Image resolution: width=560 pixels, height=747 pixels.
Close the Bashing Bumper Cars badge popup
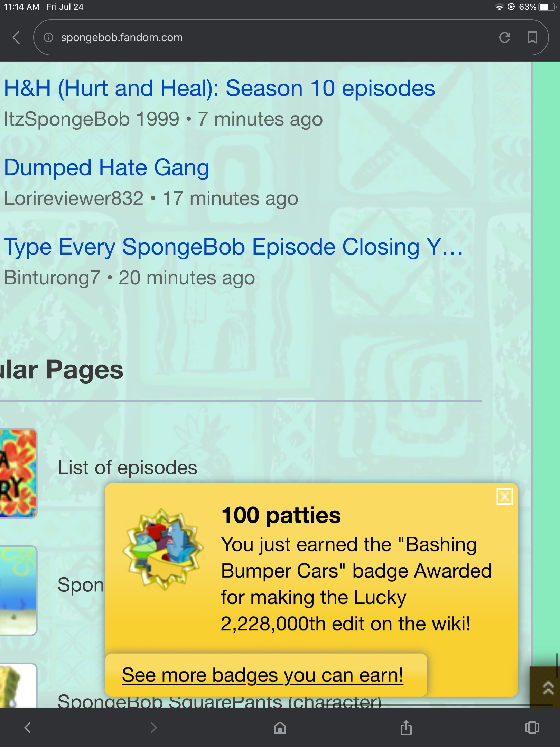[x=505, y=497]
